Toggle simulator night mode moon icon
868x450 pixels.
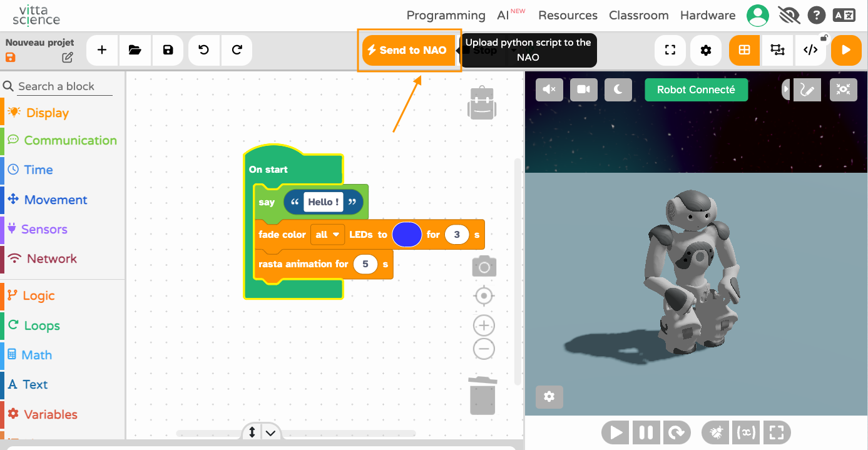coord(618,89)
